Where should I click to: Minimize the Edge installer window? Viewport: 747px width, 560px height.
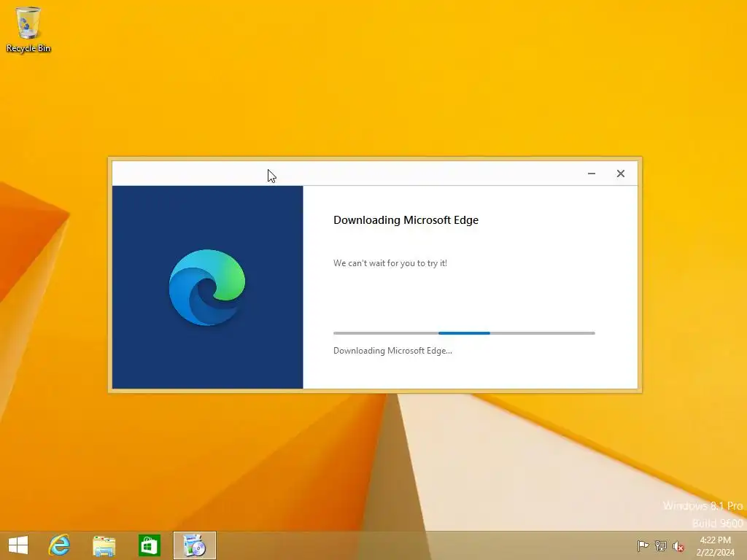(x=591, y=174)
